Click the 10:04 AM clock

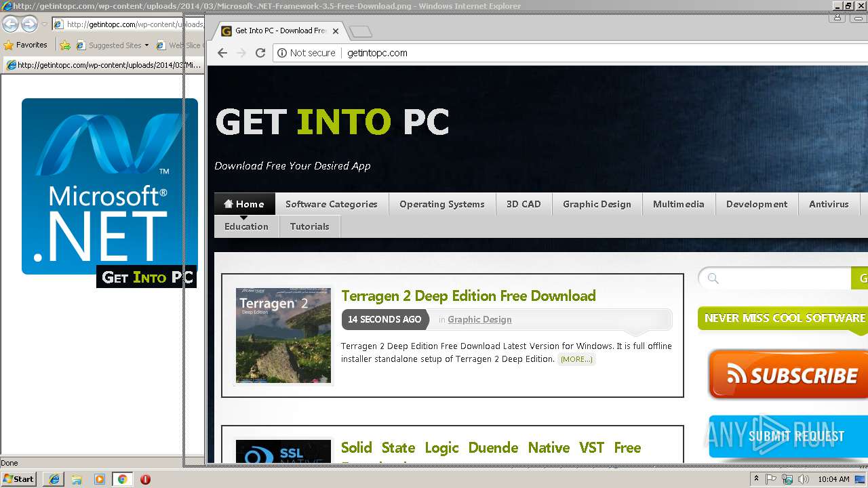click(x=833, y=479)
